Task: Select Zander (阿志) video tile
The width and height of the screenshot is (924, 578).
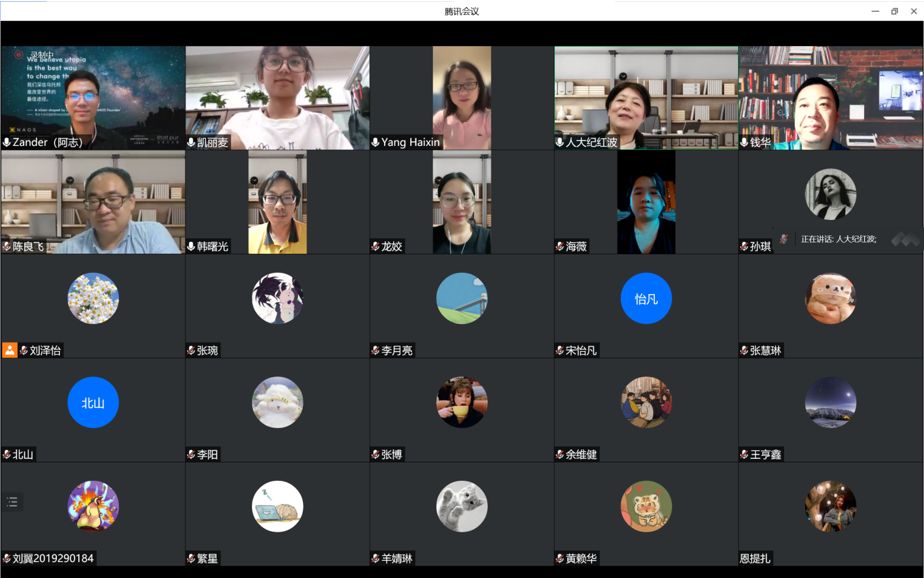Action: [93, 98]
